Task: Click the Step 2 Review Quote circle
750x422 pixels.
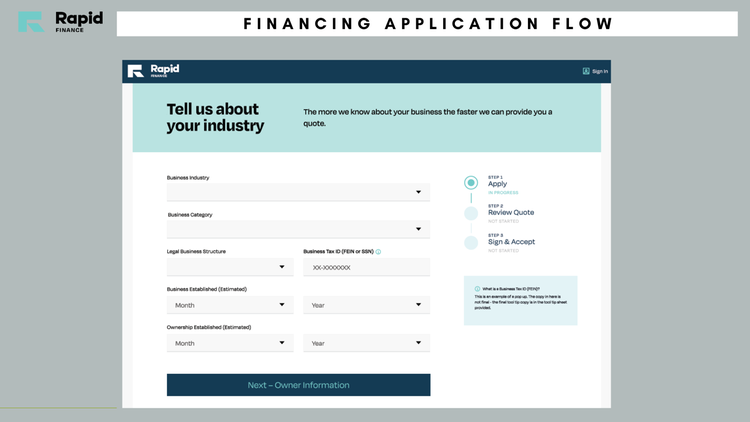Action: (471, 213)
